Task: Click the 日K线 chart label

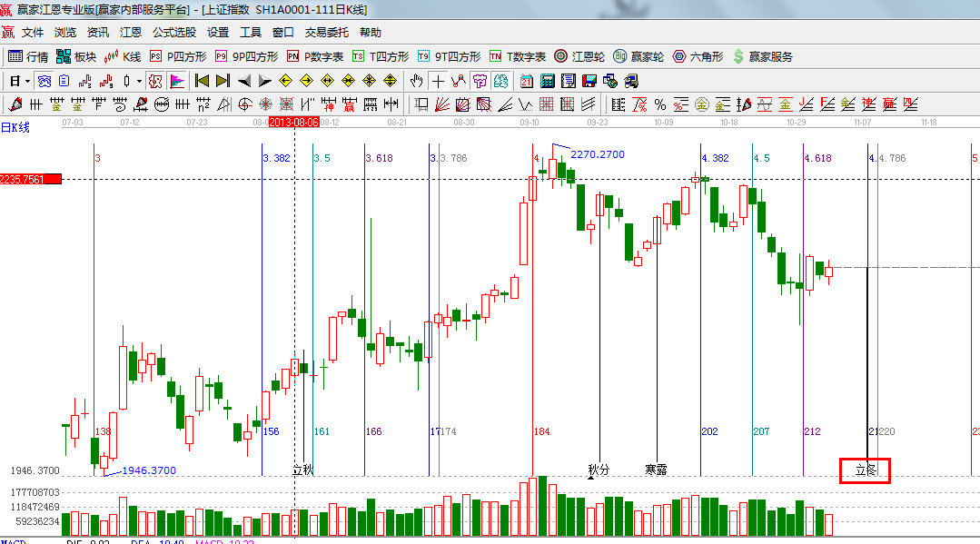Action: (x=15, y=127)
